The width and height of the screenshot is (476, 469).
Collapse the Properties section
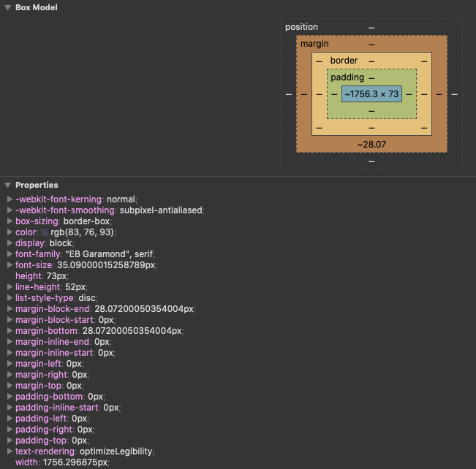[8, 185]
